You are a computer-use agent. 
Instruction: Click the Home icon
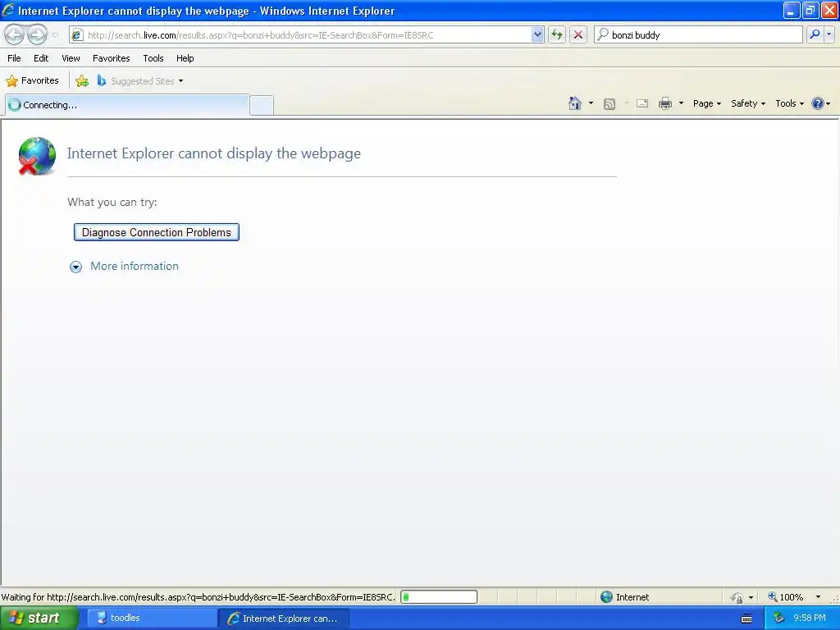[575, 103]
